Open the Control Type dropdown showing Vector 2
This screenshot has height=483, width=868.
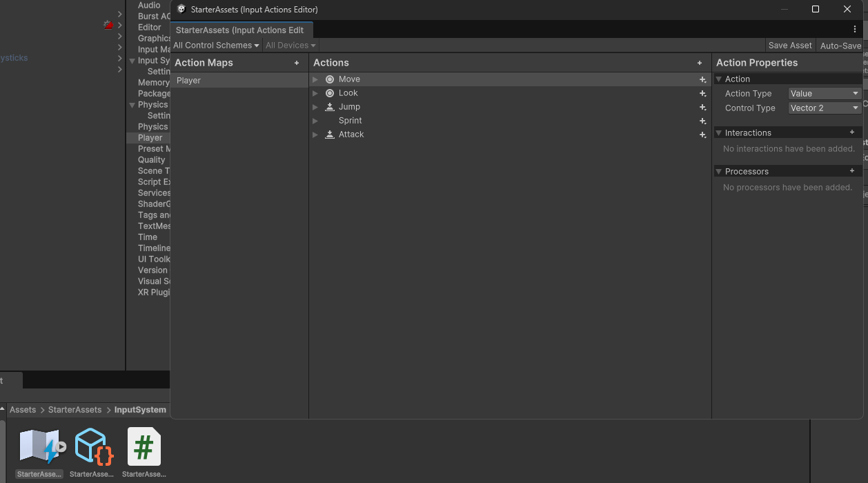pos(825,108)
